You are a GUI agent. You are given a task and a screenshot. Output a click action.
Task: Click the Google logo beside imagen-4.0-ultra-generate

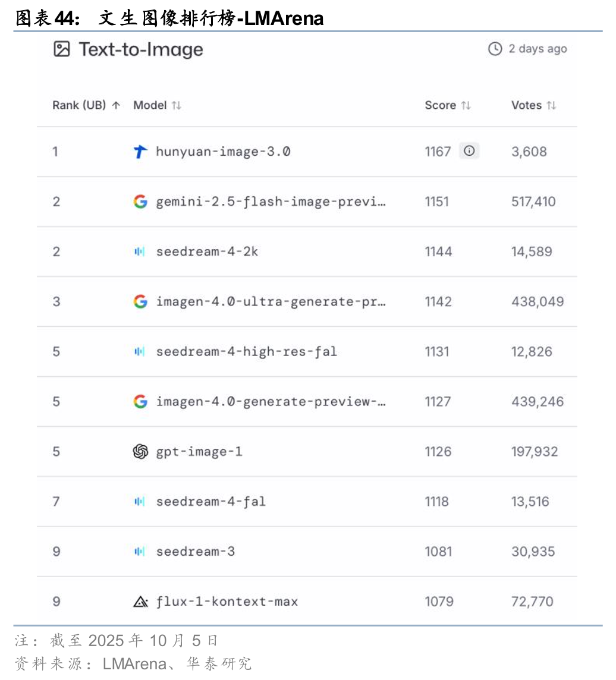(140, 301)
